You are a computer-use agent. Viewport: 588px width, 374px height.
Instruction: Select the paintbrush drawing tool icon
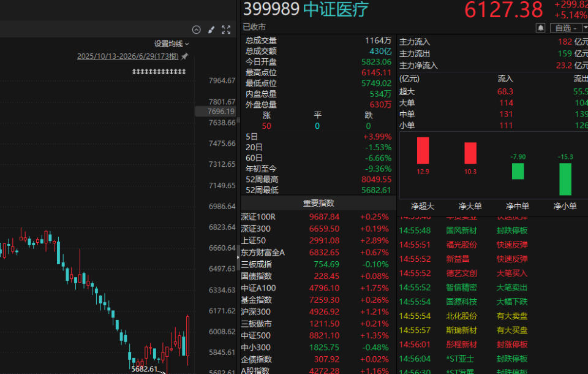211,30
